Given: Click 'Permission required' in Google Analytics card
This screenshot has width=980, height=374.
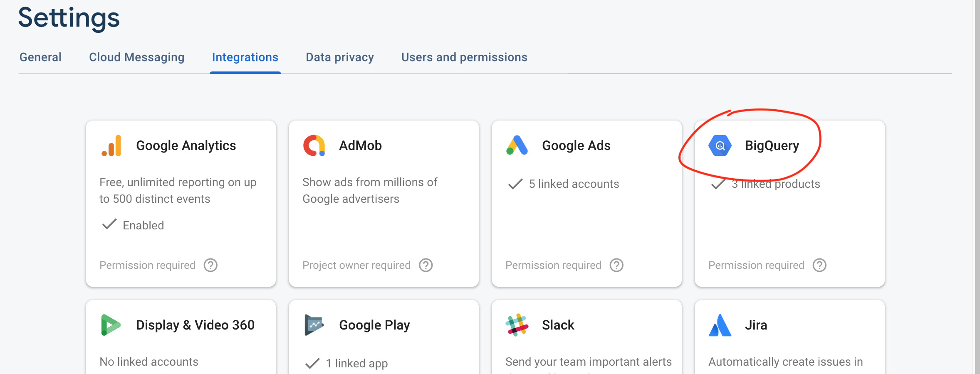Looking at the screenshot, I should 147,265.
